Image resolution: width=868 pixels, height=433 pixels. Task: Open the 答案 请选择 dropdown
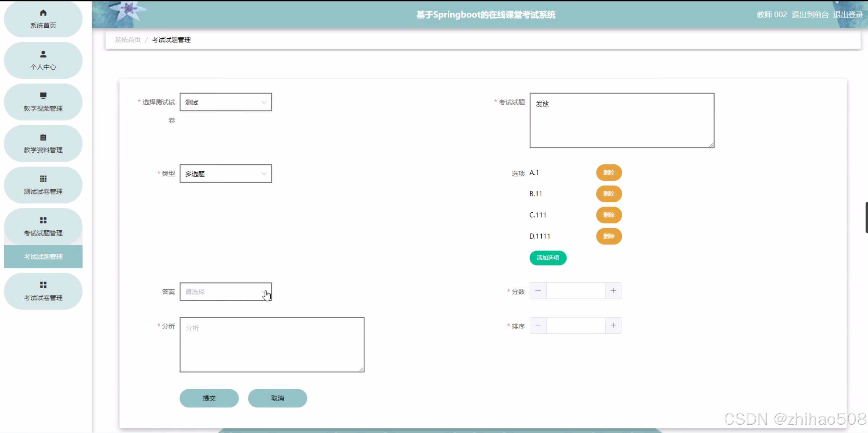point(225,292)
